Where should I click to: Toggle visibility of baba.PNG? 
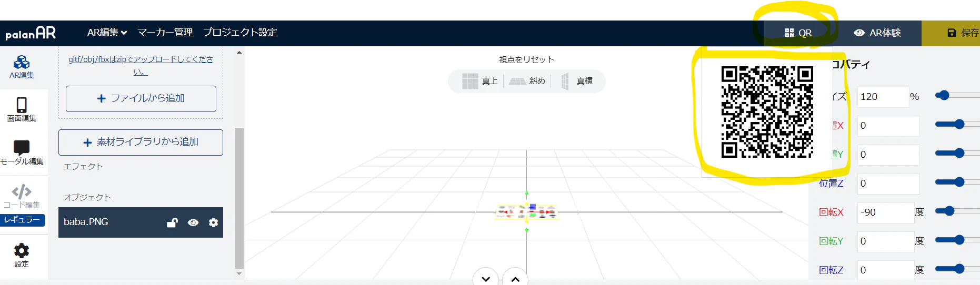pyautogui.click(x=193, y=222)
